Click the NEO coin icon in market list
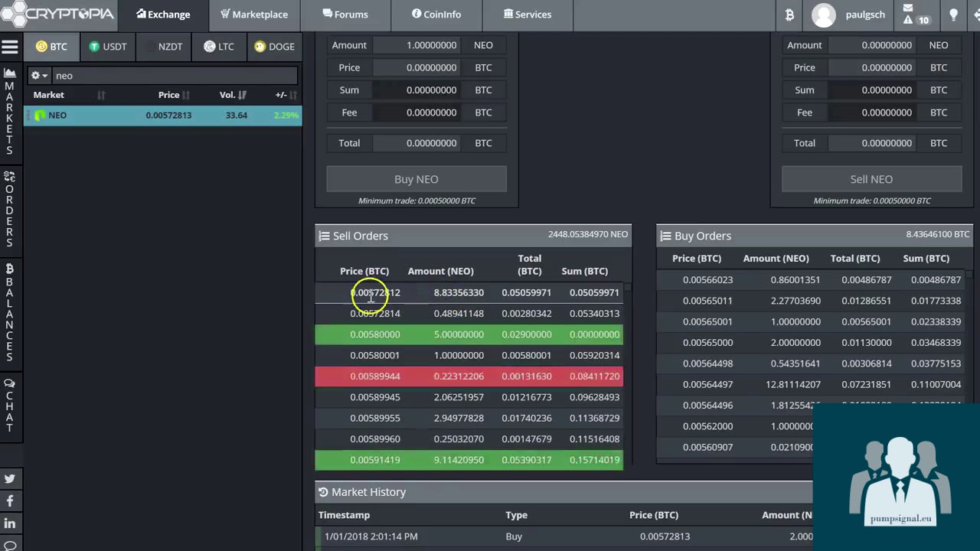The image size is (980, 551). pos(40,116)
